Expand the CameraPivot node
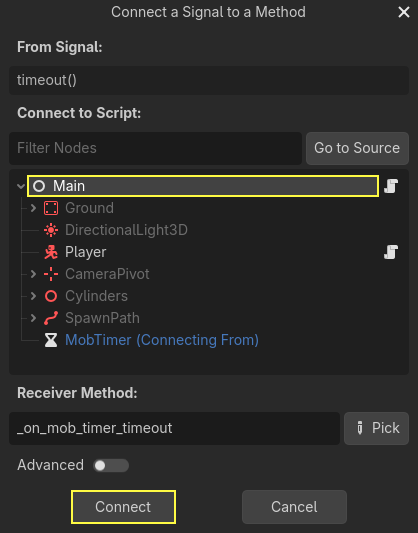The height and width of the screenshot is (533, 418). (33, 274)
